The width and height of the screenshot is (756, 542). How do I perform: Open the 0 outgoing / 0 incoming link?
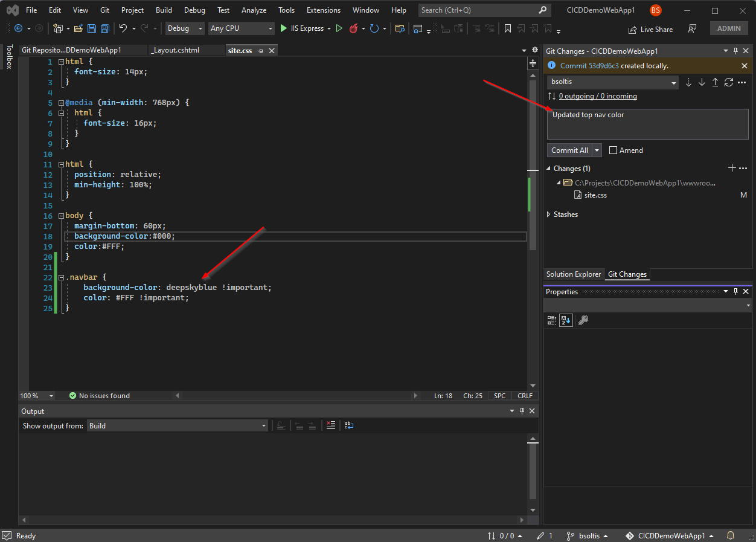pos(597,96)
